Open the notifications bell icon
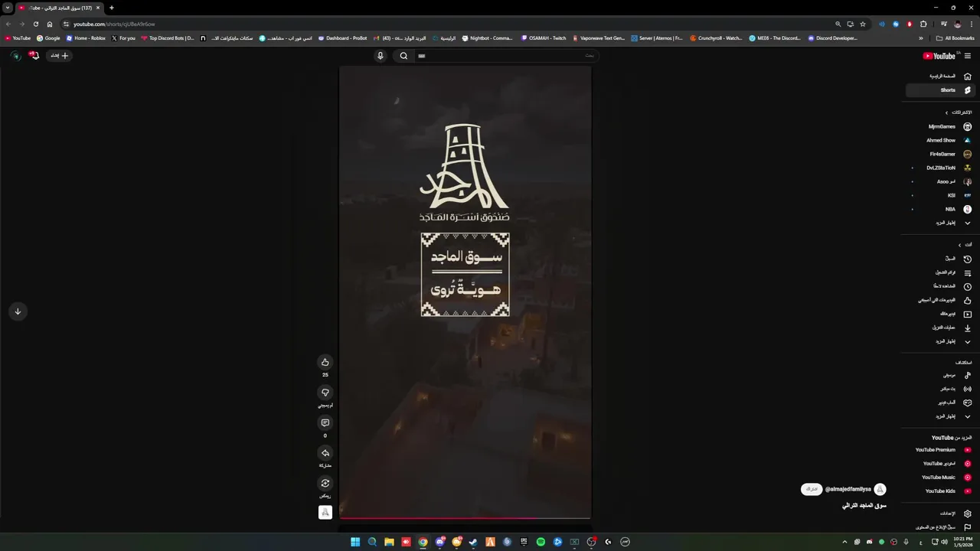 click(x=34, y=56)
